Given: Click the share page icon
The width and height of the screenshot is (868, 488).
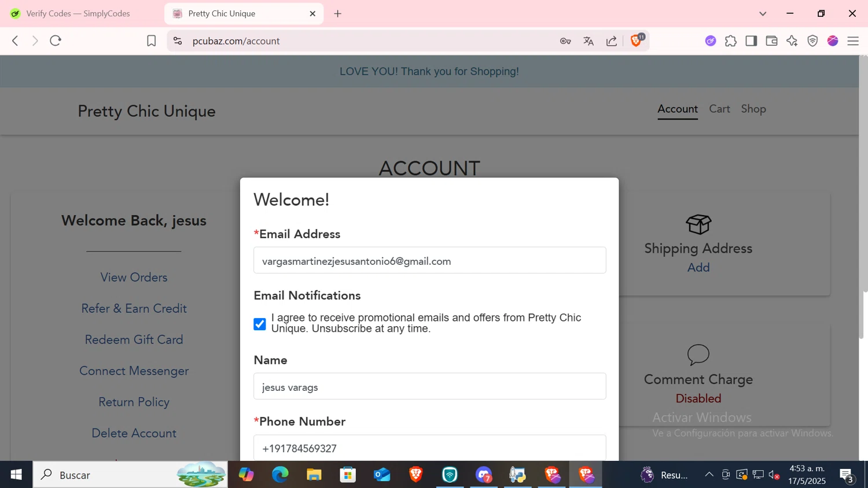Looking at the screenshot, I should [x=612, y=40].
